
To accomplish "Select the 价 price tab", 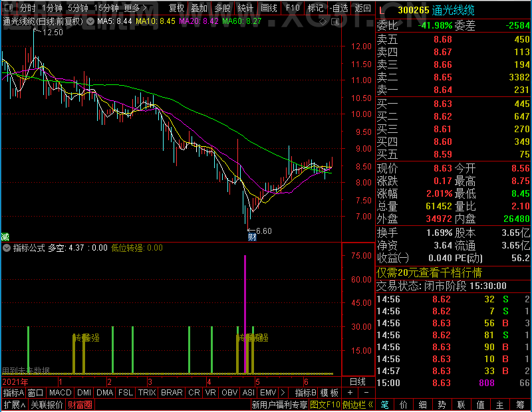I will tap(404, 405).
